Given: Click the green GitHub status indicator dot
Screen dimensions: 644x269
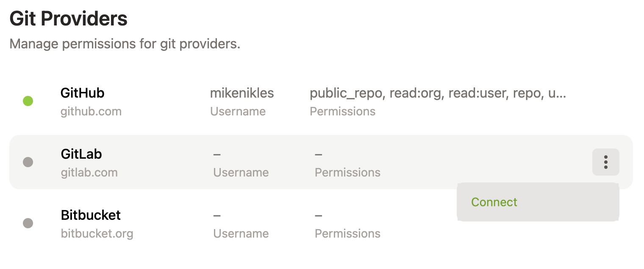Looking at the screenshot, I should 28,101.
